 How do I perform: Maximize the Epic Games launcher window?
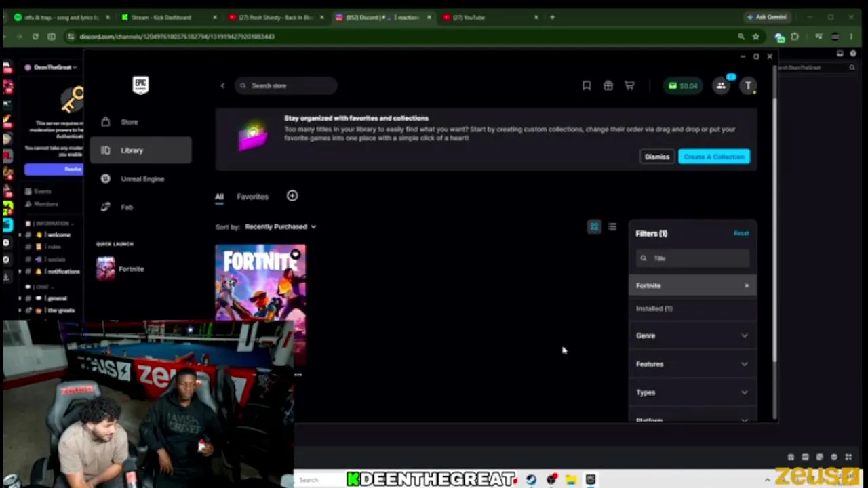[756, 56]
